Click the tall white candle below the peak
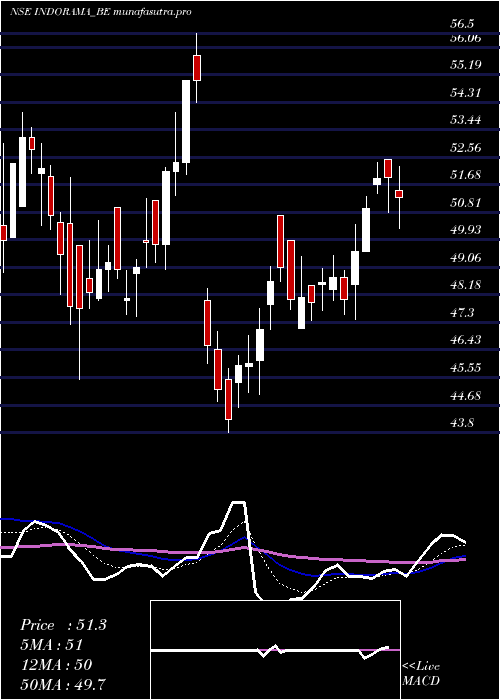Viewport: 500px width, 700px height. pos(186,121)
